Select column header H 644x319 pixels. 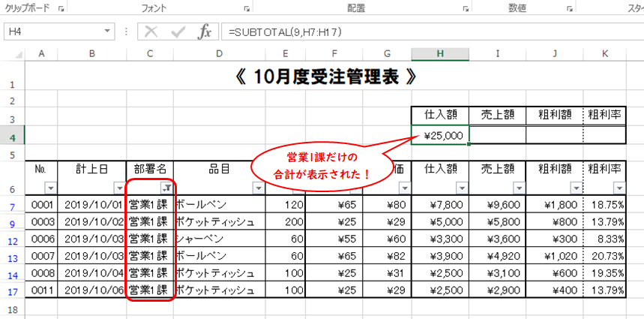(x=440, y=53)
